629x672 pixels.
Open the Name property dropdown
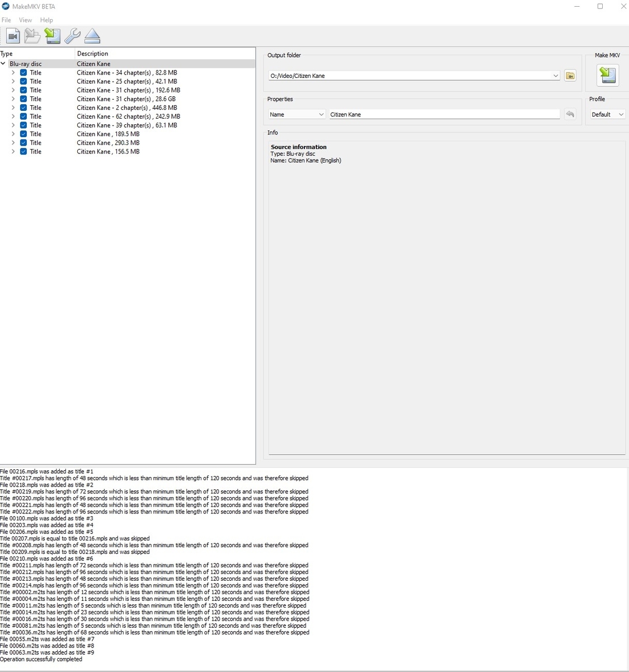(297, 114)
